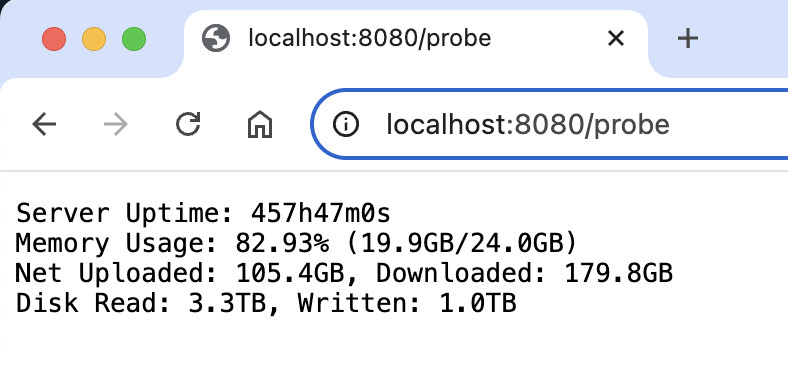The height and width of the screenshot is (368, 788).
Task: Close the localhost:8080/probe tab
Action: click(x=616, y=38)
